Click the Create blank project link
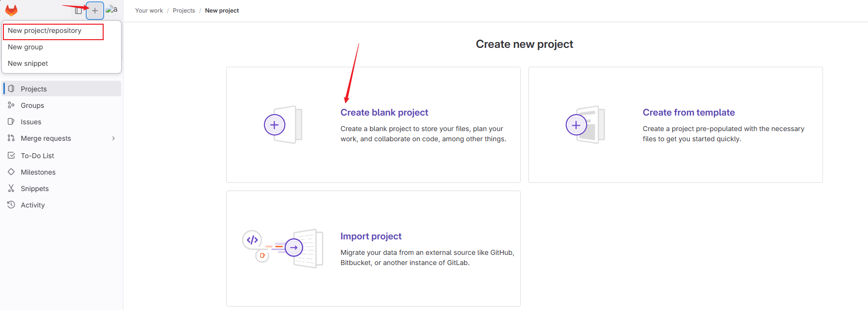The image size is (868, 310). click(x=384, y=113)
